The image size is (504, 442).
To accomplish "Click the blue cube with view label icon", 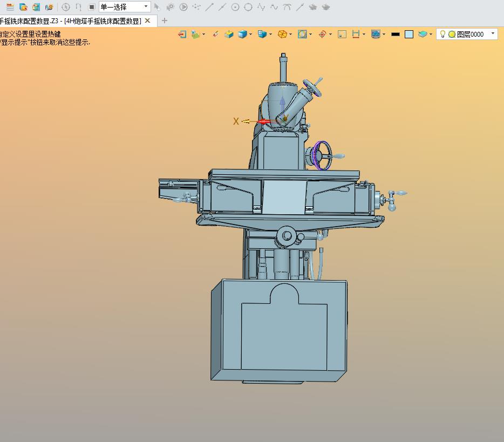I will click(262, 34).
